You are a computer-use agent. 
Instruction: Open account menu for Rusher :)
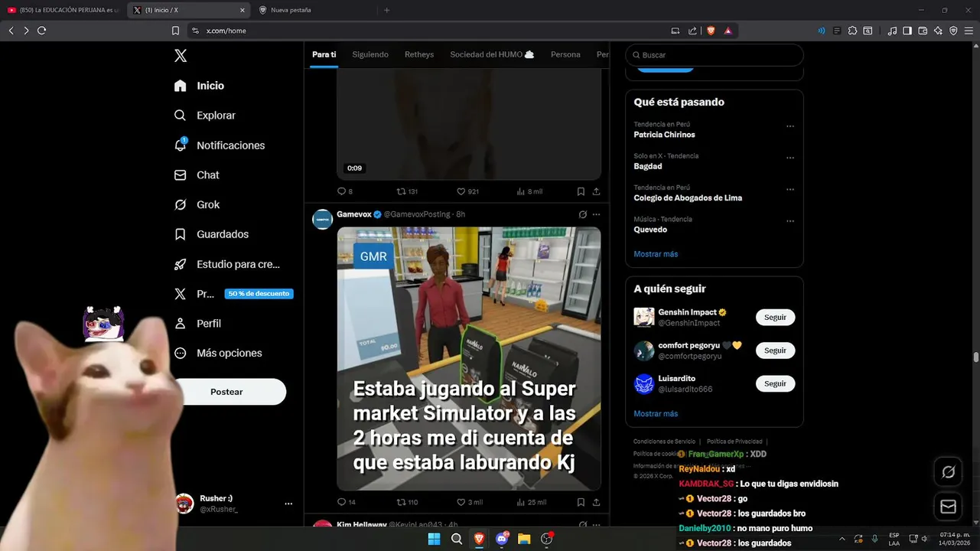(x=234, y=504)
